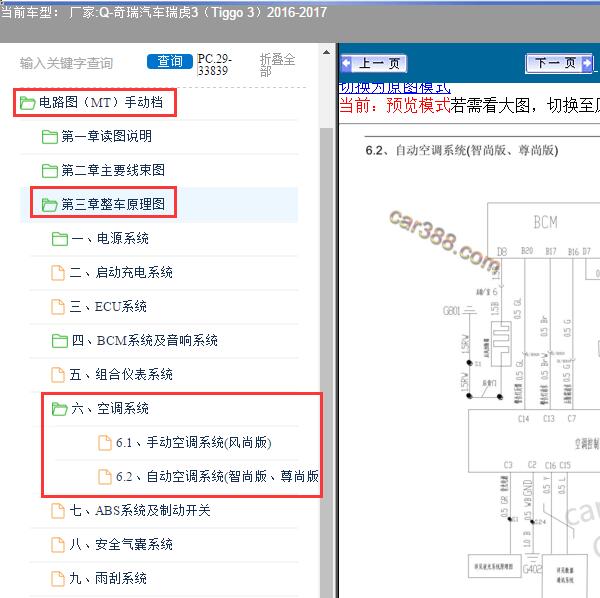Open 六、空调系统 label
The width and height of the screenshot is (600, 598).
pos(110,409)
